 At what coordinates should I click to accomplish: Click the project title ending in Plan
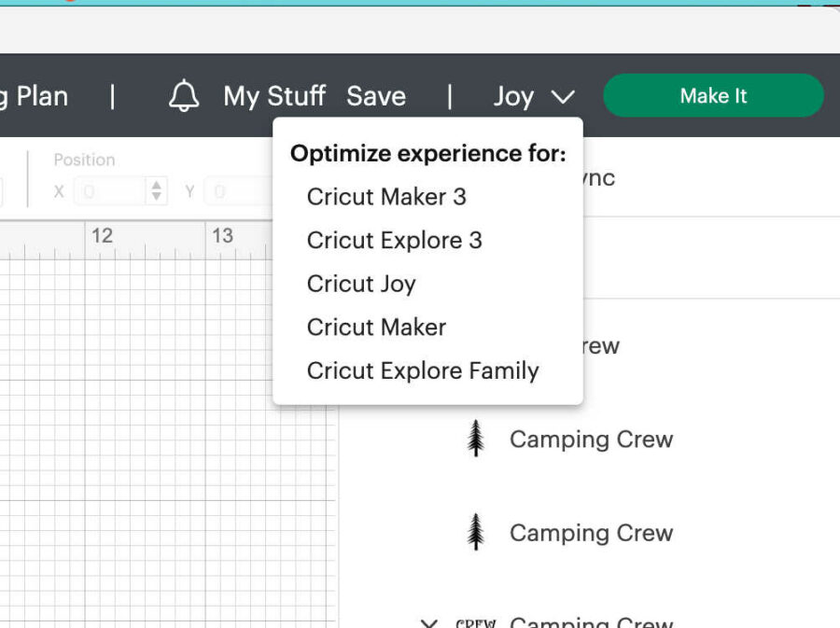coord(35,96)
